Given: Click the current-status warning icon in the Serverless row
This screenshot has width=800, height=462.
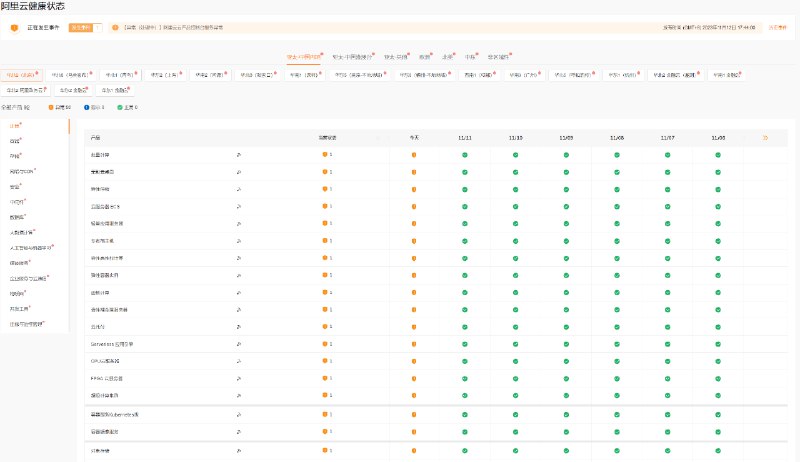Looking at the screenshot, I should point(324,344).
